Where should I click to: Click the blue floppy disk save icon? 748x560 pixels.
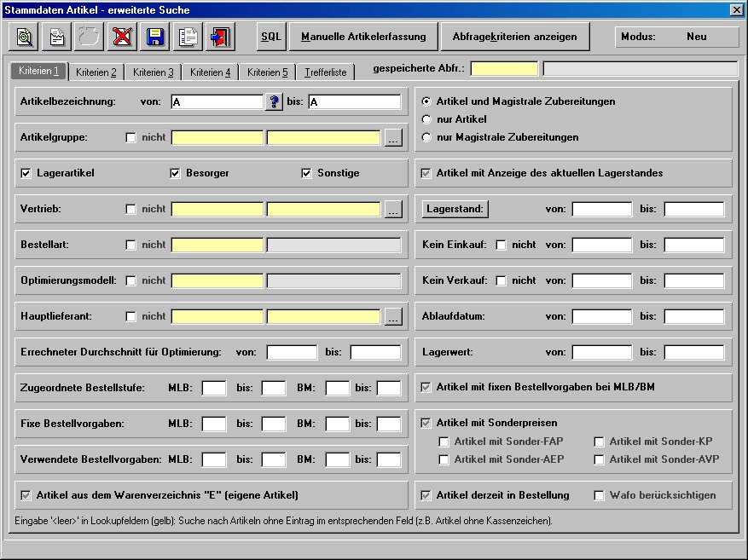pyautogui.click(x=154, y=37)
